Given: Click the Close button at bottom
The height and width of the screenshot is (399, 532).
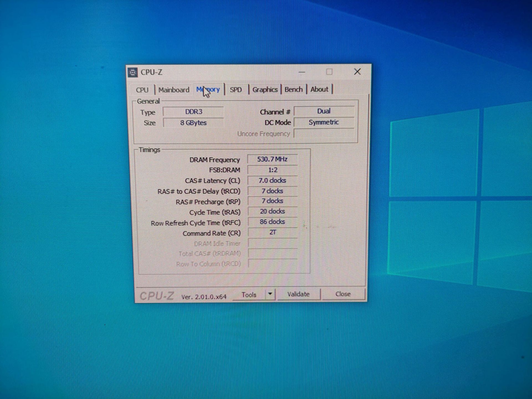Looking at the screenshot, I should pos(343,294).
